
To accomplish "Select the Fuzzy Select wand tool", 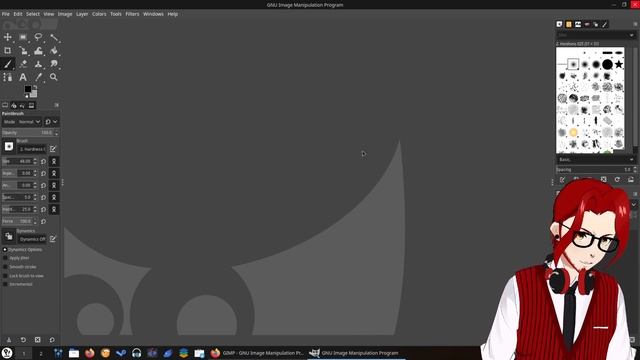I will [54, 37].
